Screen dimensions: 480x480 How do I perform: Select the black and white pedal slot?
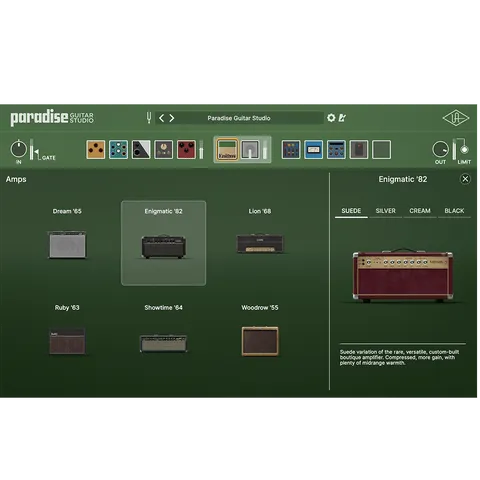pos(141,149)
